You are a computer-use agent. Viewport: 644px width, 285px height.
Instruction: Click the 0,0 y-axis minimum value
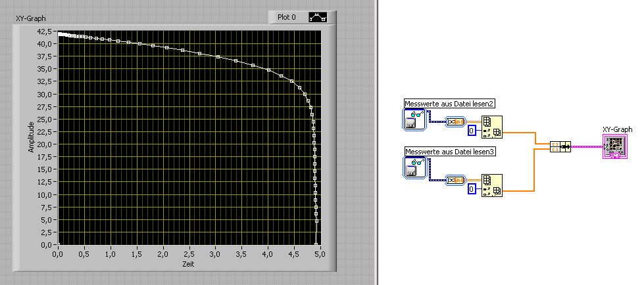tap(46, 245)
